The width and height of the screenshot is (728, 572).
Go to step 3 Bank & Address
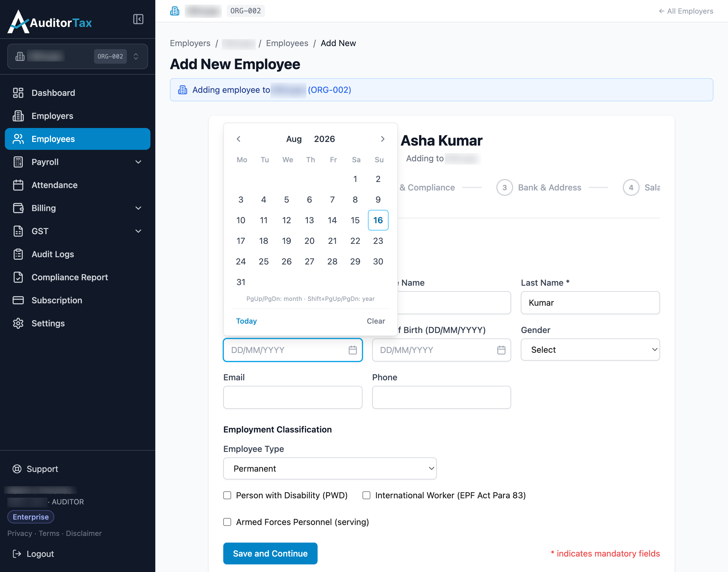(539, 187)
